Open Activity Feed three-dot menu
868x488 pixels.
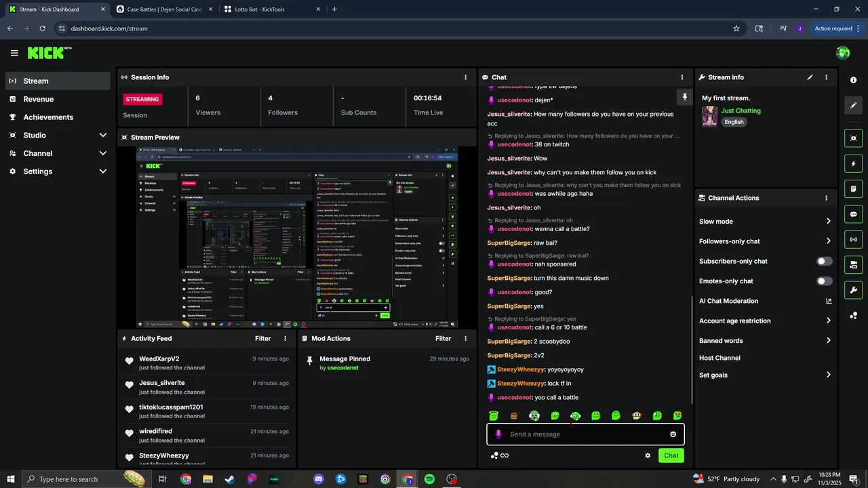(x=285, y=338)
